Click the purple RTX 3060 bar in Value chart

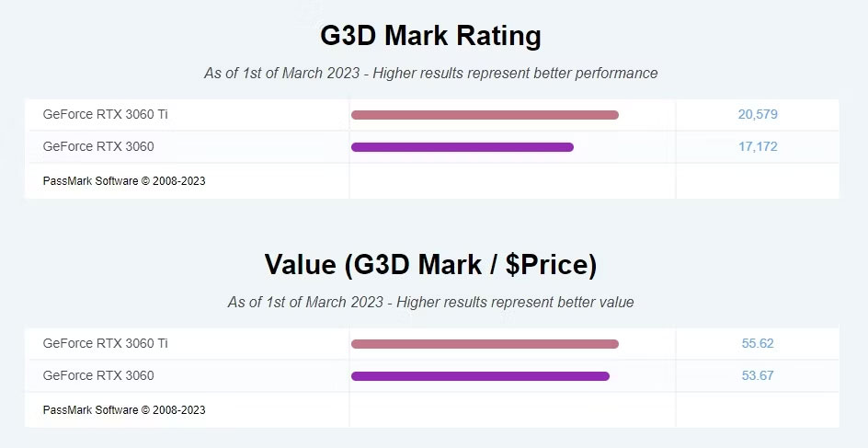tap(480, 376)
